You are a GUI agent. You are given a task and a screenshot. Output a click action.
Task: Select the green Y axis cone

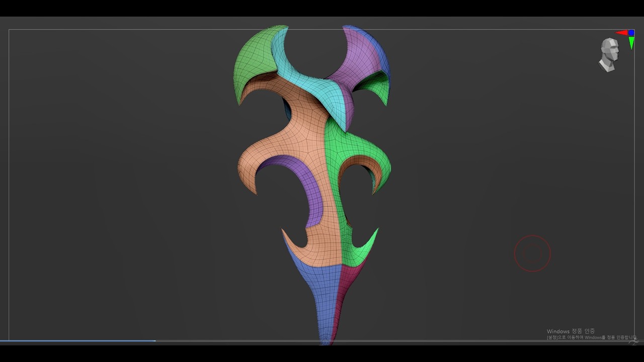point(631,43)
